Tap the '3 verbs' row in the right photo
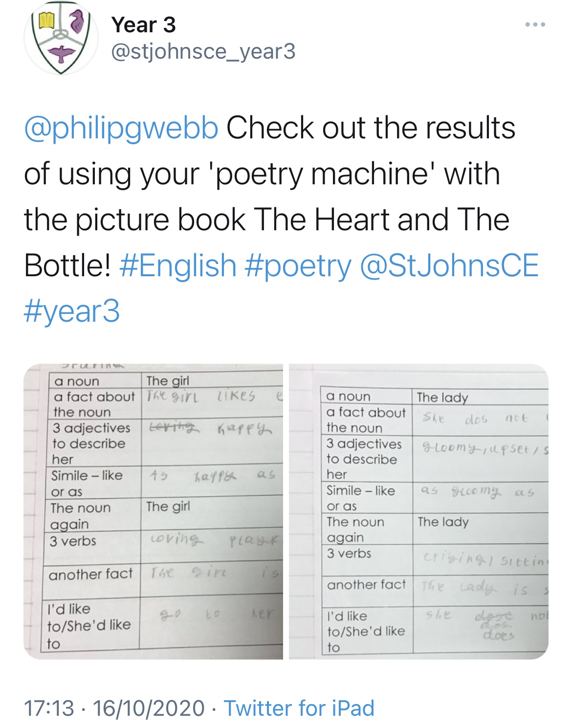The width and height of the screenshot is (572, 728). 435,560
